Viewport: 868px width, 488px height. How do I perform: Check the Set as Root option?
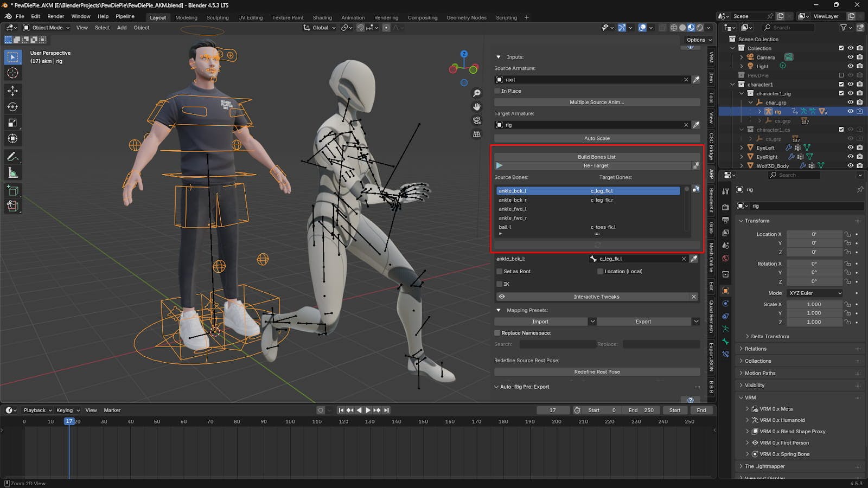[500, 272]
